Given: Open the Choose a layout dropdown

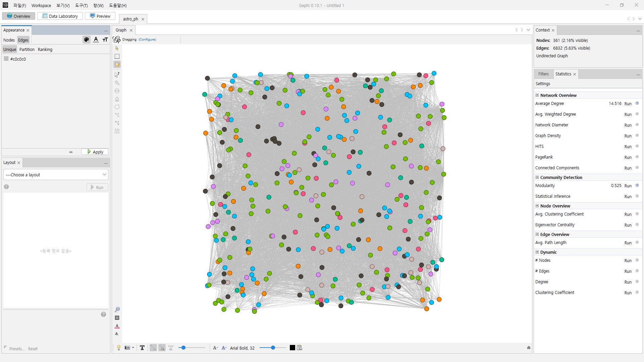Looking at the screenshot, I should [x=56, y=175].
